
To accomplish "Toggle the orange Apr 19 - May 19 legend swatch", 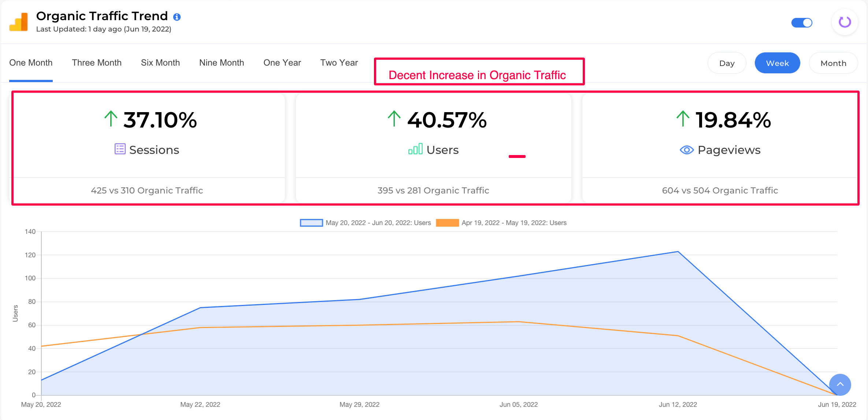I will click(447, 223).
